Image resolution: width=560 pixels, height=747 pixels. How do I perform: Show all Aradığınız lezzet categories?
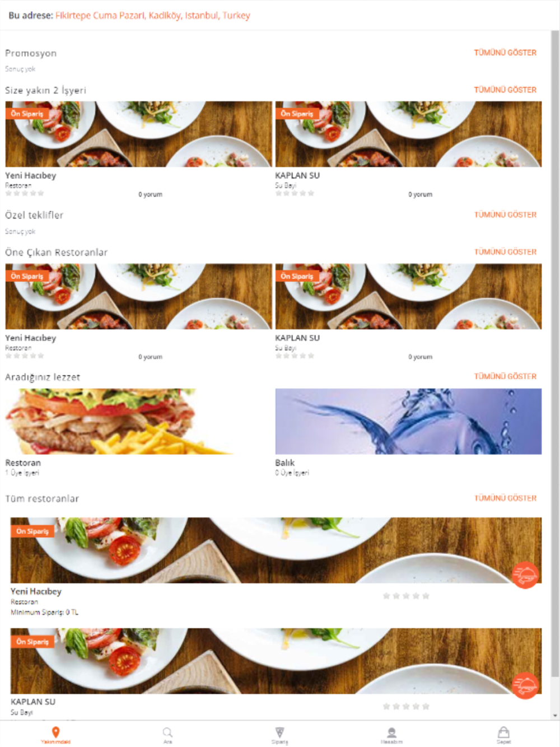click(505, 376)
